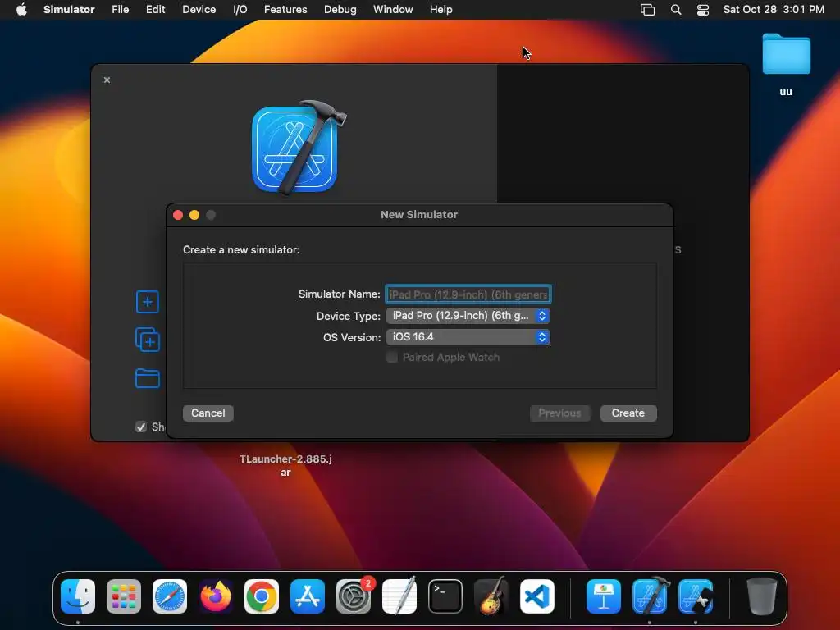Open Keynote from the dock
Viewport: 840px width, 630px height.
pyautogui.click(x=604, y=596)
